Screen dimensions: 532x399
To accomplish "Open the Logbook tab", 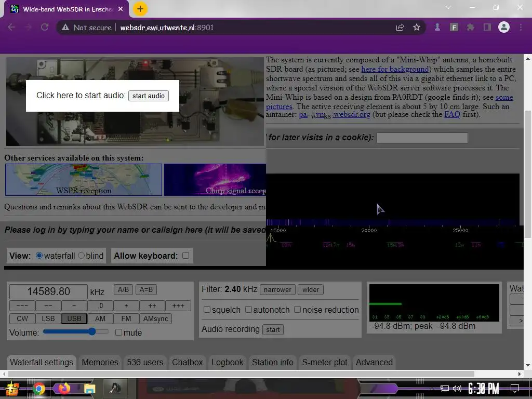I will (x=228, y=362).
